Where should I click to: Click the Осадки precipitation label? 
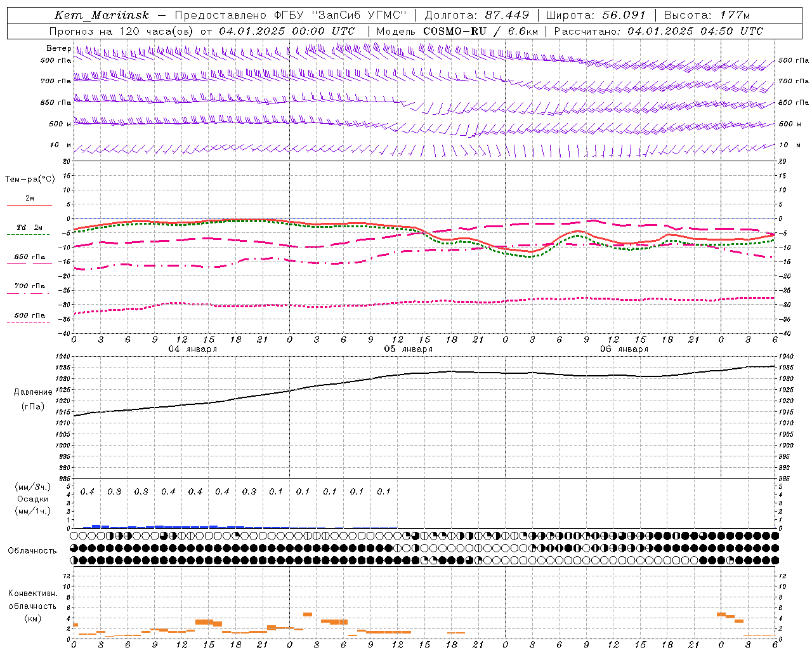click(x=32, y=499)
